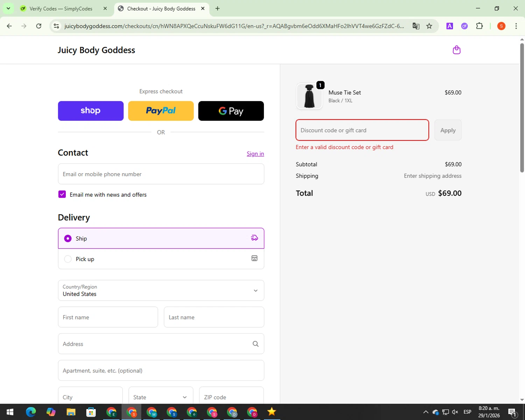Open the Extensions puzzle piece menu

point(479,26)
